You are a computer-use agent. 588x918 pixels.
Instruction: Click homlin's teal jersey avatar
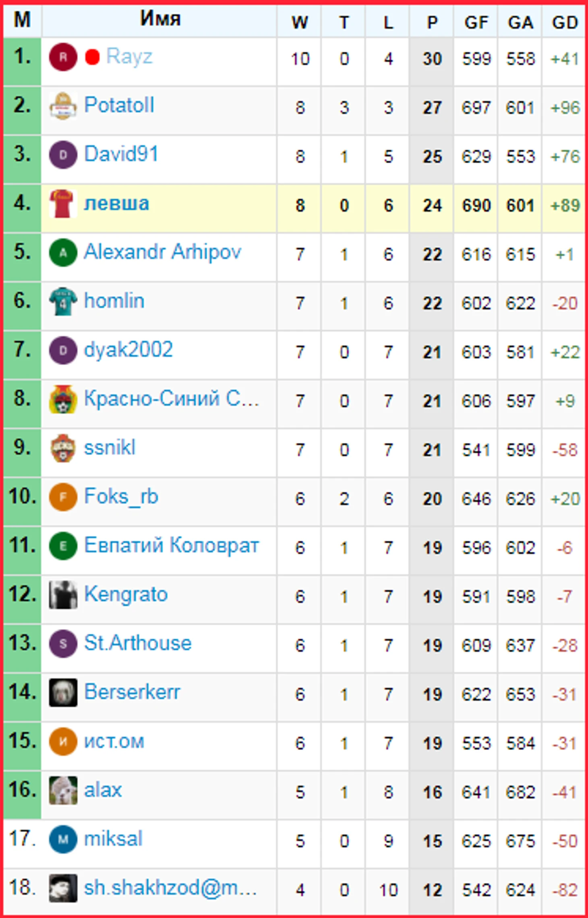(x=63, y=301)
